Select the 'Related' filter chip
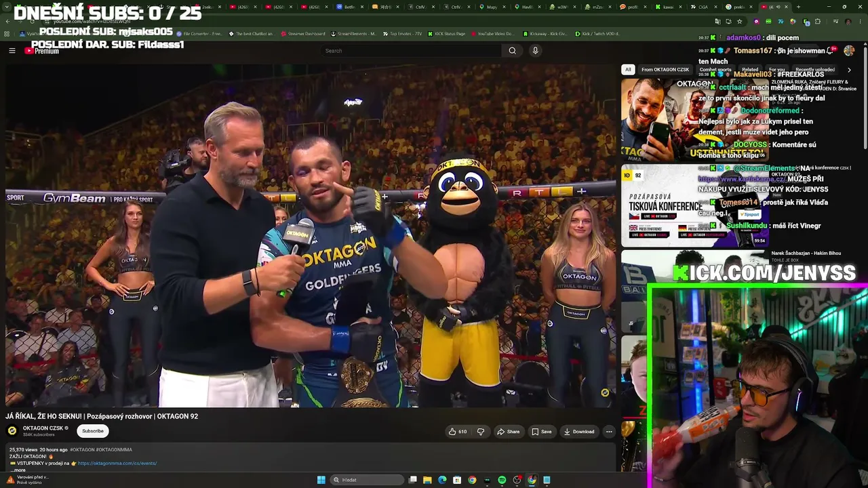This screenshot has width=868, height=488. tap(750, 69)
